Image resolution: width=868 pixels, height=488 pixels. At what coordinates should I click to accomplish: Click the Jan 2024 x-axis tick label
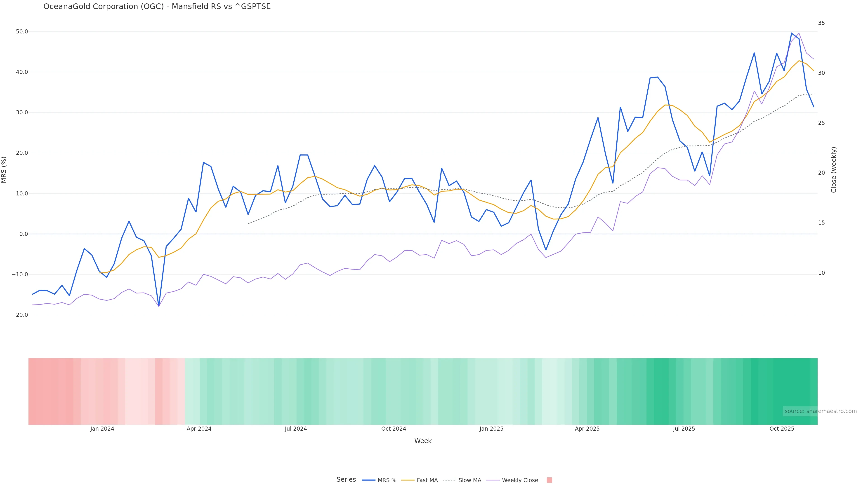(102, 429)
